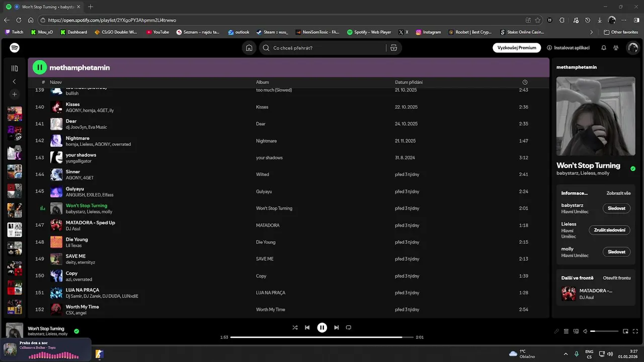Sort by the Album column header
644x362 pixels.
(x=262, y=82)
